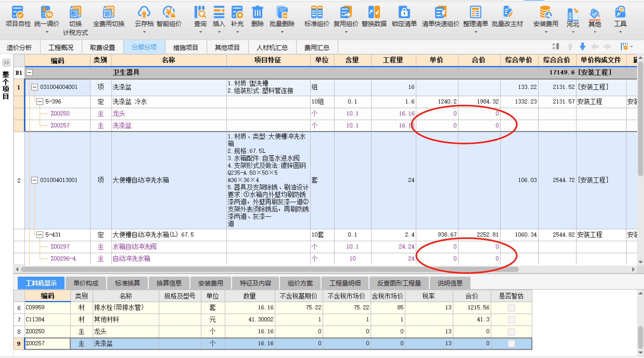Viewport: 644px width, 358px height.
Task: Click the 批量改主材 icon
Action: tap(507, 12)
